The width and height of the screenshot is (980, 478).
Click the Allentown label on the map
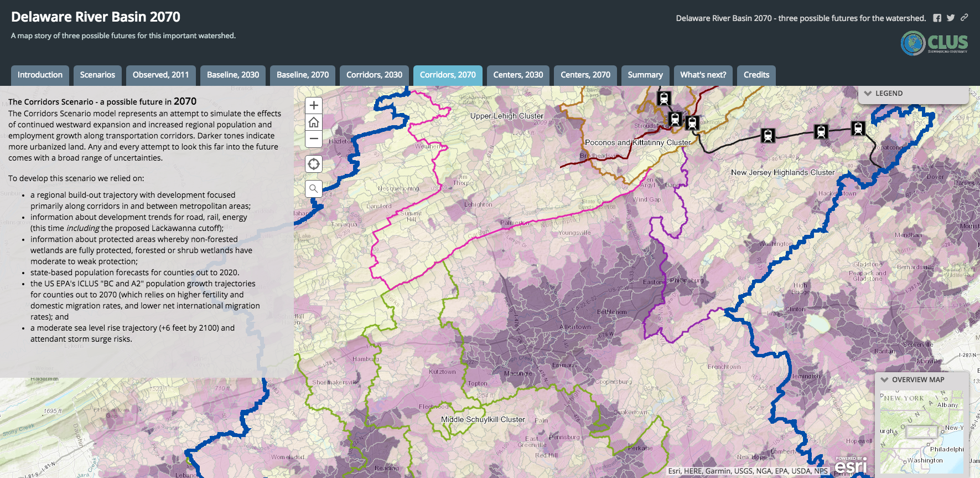pyautogui.click(x=575, y=327)
